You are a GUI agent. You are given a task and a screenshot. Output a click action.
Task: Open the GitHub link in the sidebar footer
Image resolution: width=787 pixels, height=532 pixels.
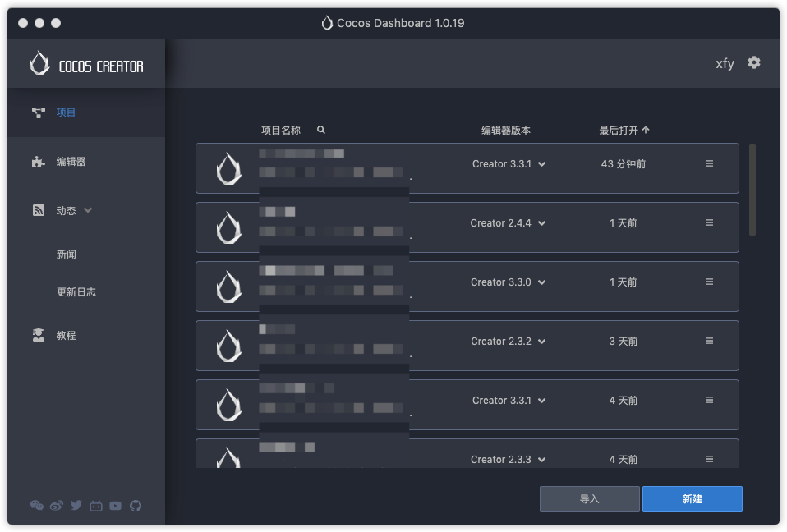[136, 506]
